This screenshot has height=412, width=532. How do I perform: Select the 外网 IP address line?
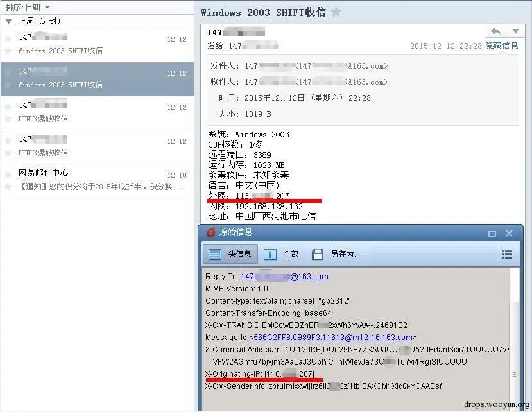(x=249, y=196)
